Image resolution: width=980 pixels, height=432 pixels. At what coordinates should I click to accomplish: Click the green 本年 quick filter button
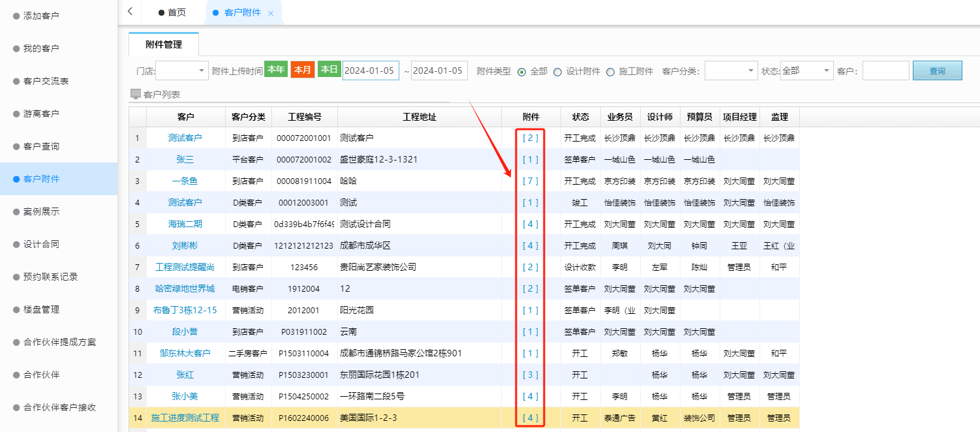pyautogui.click(x=276, y=69)
